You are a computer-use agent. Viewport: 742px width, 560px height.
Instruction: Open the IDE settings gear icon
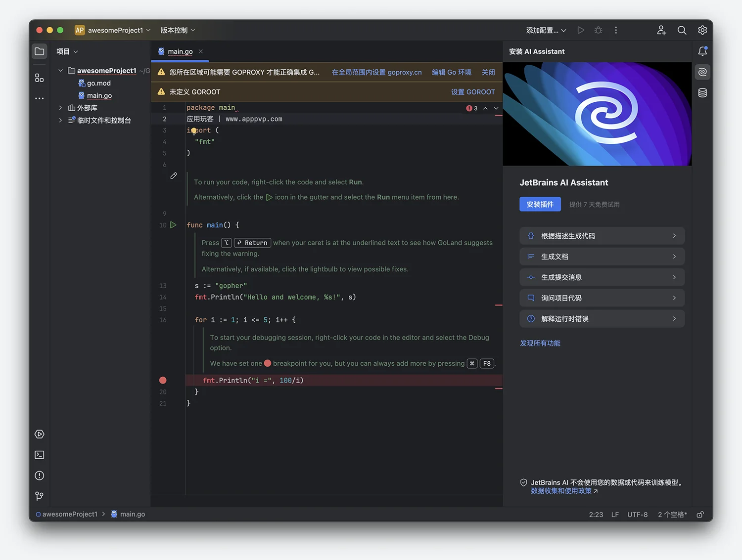[702, 30]
